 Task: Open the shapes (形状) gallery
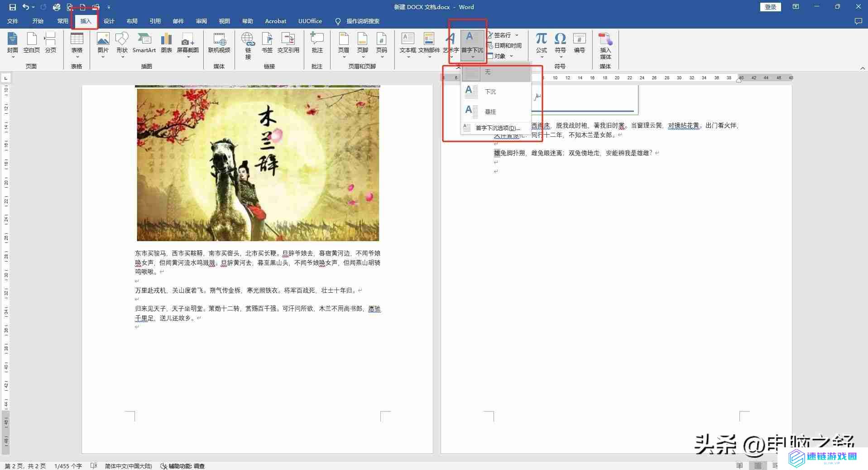[x=122, y=45]
